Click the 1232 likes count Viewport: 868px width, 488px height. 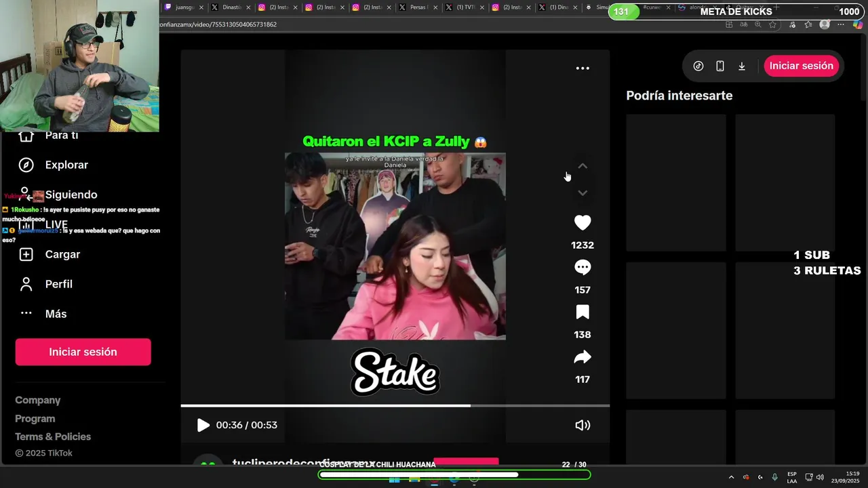[583, 245]
